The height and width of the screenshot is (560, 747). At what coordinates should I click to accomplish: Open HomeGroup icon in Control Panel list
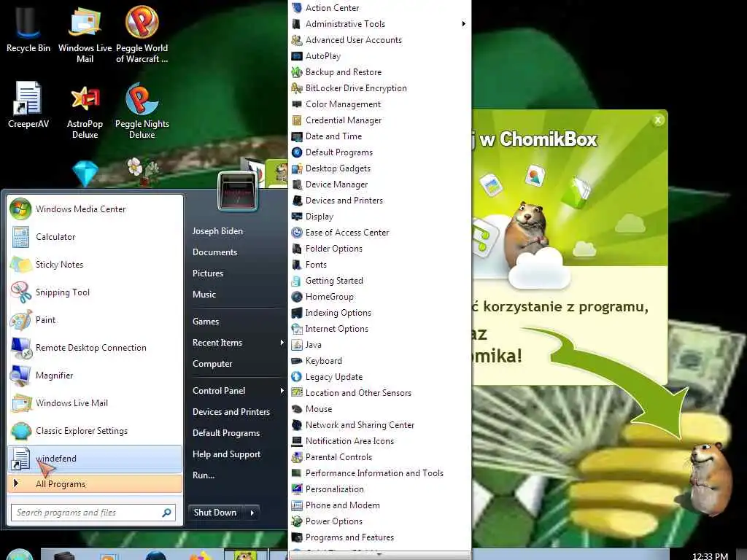[x=297, y=297]
